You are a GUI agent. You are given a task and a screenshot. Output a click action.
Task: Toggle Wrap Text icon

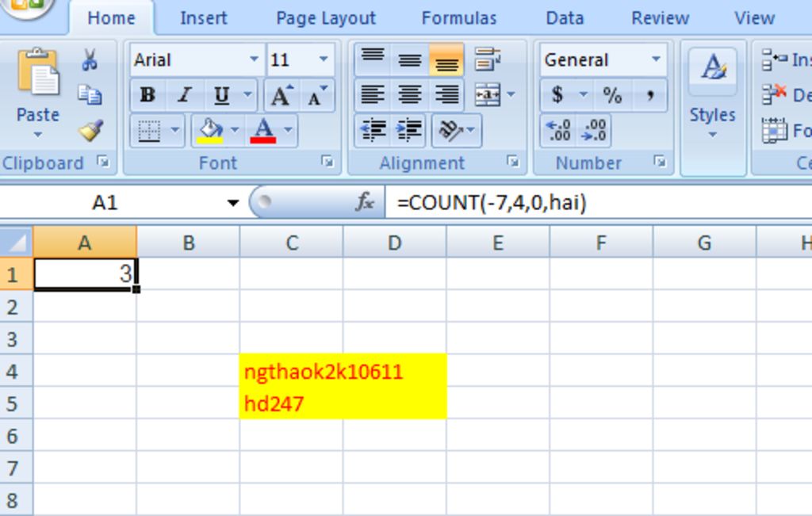click(x=488, y=59)
